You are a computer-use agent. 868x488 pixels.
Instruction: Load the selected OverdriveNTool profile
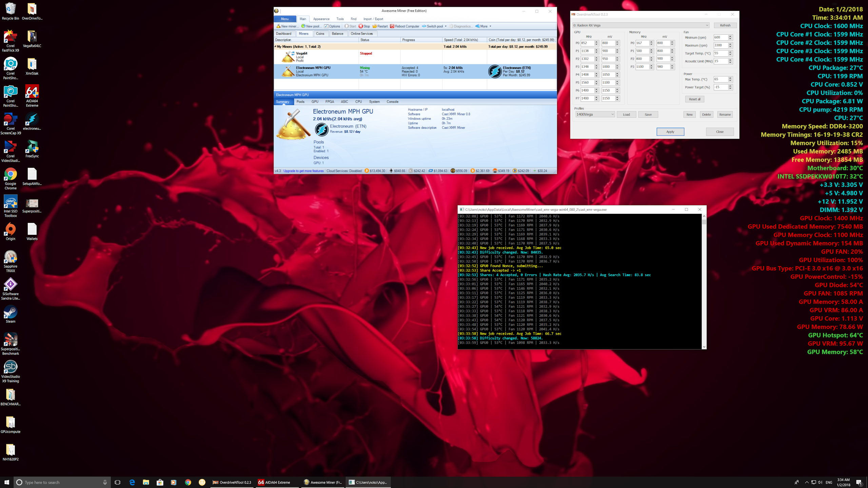pyautogui.click(x=626, y=115)
